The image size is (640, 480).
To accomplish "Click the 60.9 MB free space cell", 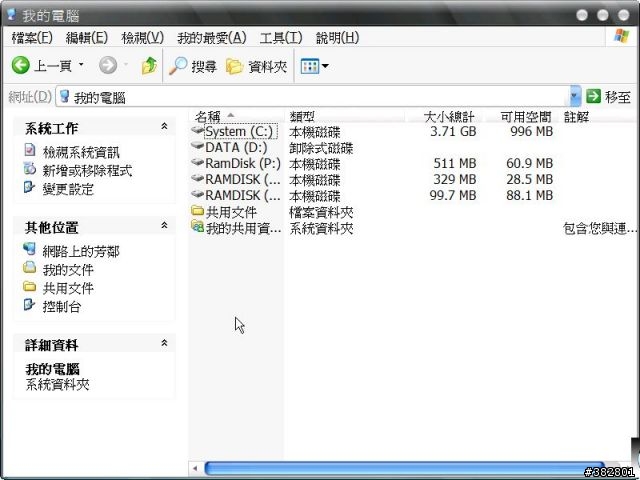I will pos(529,163).
